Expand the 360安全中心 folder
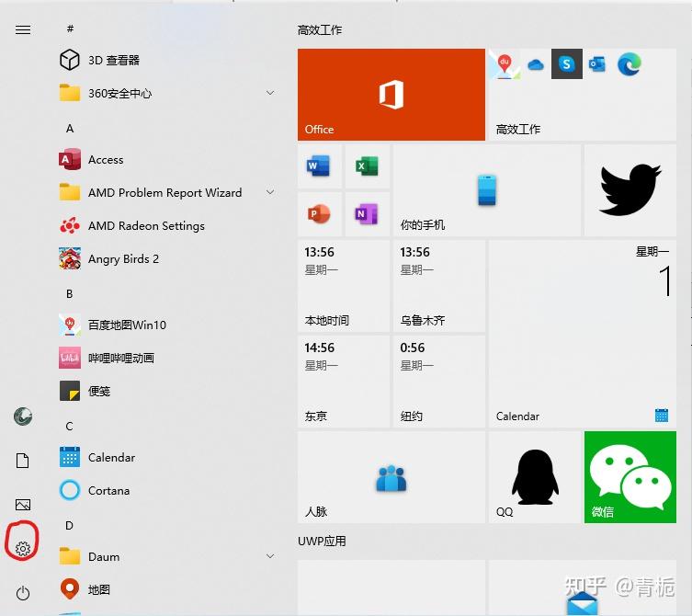Viewport: 692px width, 616px height. [270, 93]
